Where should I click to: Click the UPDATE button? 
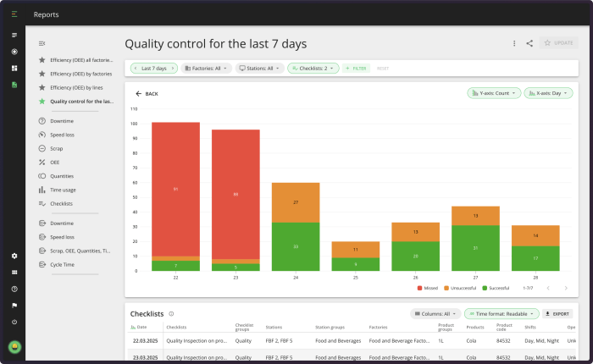tap(558, 43)
